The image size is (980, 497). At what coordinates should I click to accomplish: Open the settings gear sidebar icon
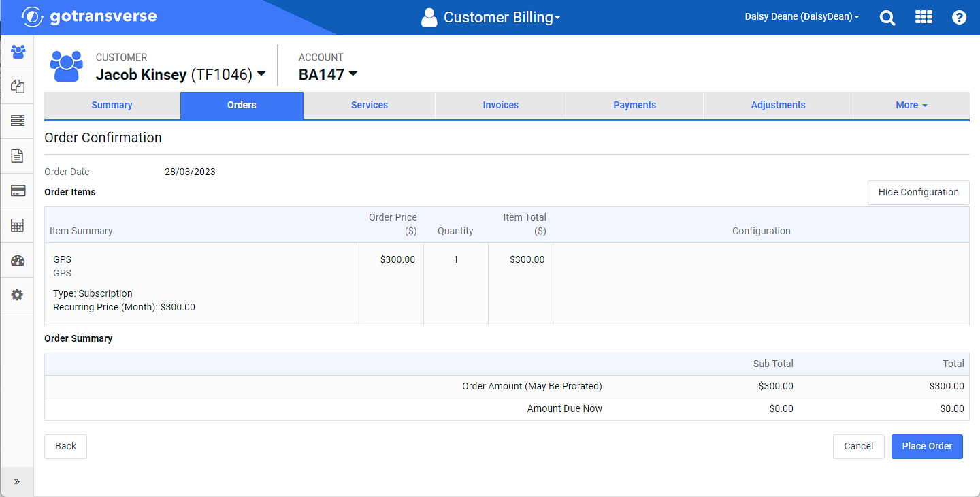point(18,295)
